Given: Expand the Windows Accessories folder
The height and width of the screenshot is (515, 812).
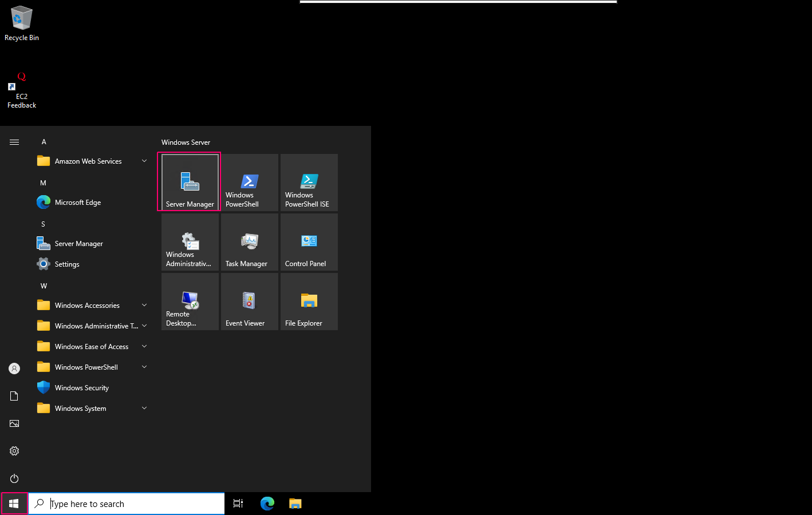Looking at the screenshot, I should [x=92, y=306].
